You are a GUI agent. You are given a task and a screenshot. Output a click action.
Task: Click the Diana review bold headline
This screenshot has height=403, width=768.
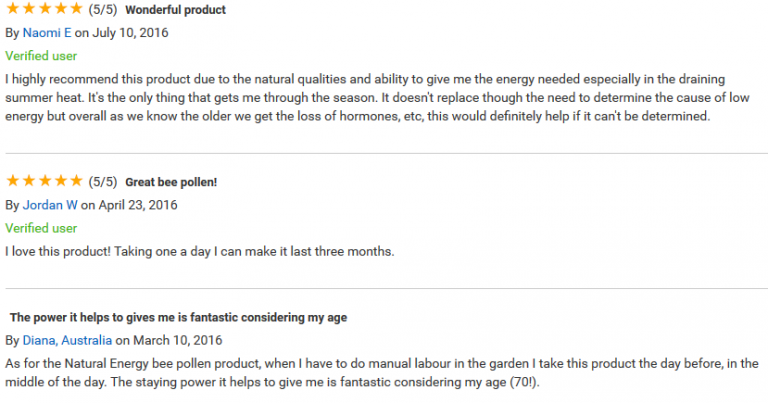pos(178,318)
